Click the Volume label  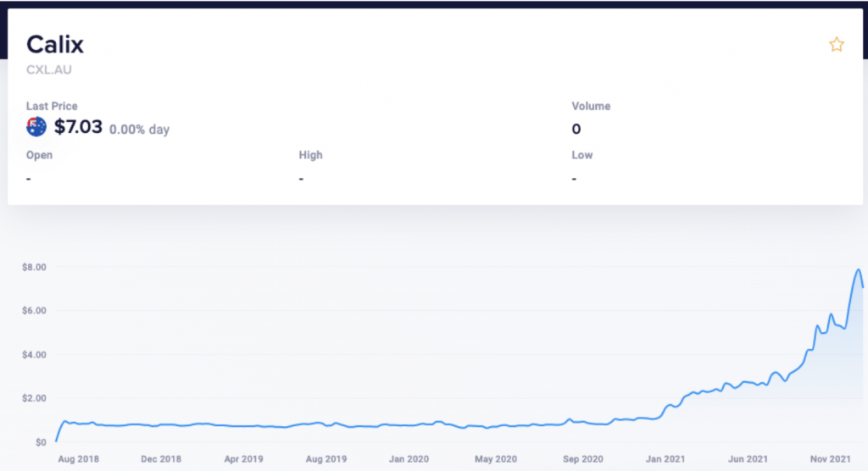[591, 106]
